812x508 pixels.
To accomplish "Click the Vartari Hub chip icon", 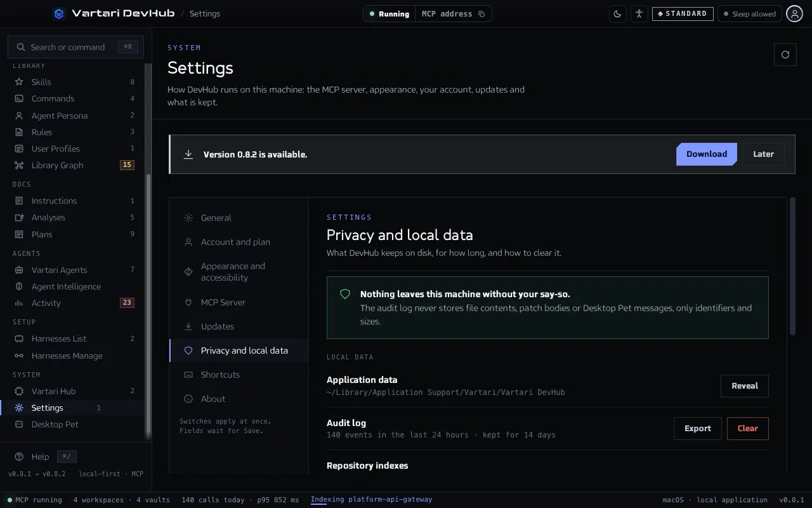I will pos(19,391).
